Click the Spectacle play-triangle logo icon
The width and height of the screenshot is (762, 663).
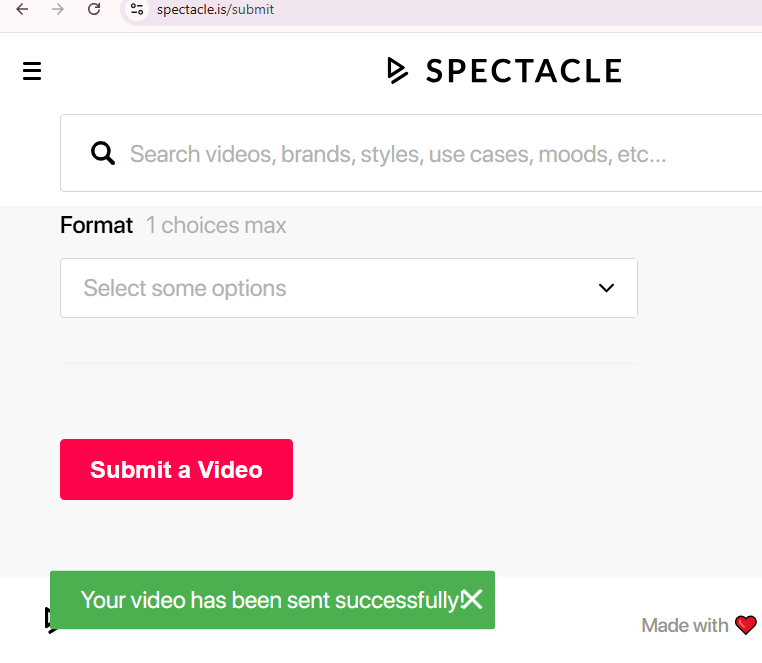[398, 70]
